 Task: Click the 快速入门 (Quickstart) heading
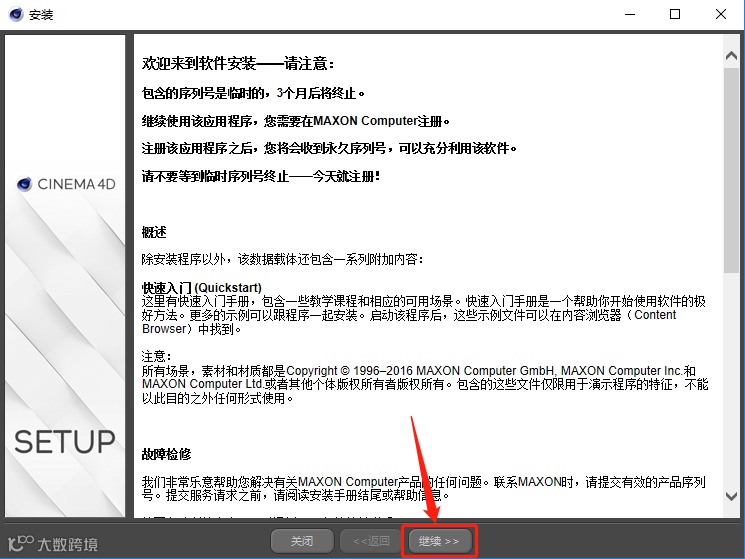point(201,288)
